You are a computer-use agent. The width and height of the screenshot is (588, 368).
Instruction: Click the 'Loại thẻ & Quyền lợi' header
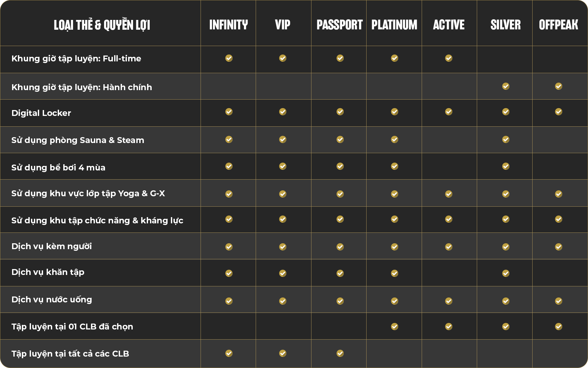(102, 25)
